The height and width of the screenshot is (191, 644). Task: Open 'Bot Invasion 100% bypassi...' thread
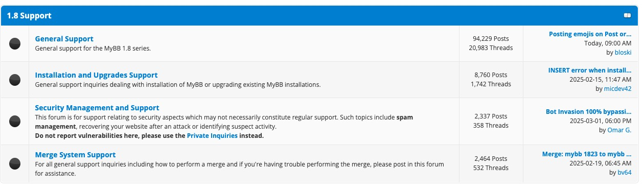(x=589, y=111)
